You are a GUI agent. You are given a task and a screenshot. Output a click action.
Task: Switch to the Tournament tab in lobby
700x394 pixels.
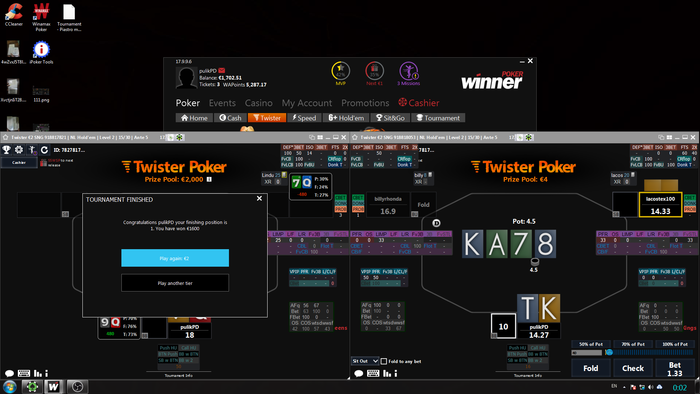(438, 118)
